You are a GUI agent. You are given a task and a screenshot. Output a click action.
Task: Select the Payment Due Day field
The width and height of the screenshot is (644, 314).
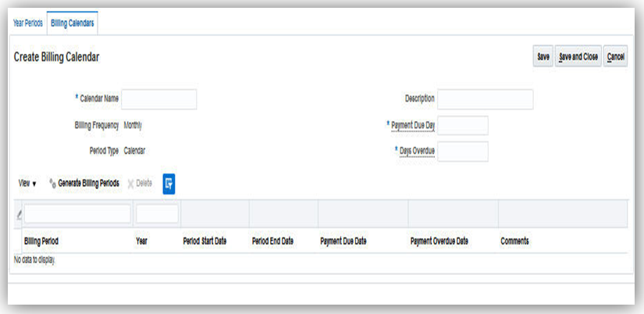(462, 125)
